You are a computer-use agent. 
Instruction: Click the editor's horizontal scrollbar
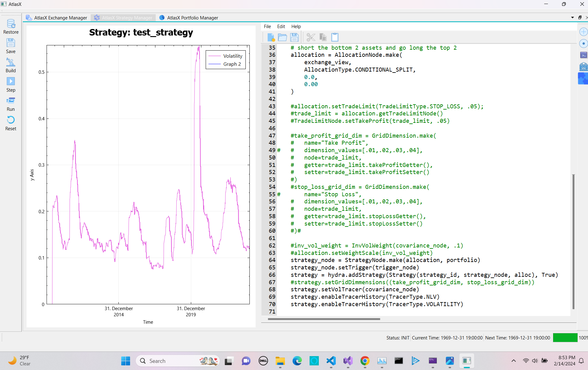click(324, 319)
